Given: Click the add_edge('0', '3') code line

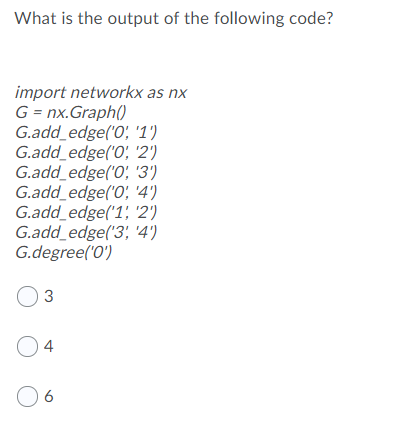Looking at the screenshot, I should [x=86, y=173].
